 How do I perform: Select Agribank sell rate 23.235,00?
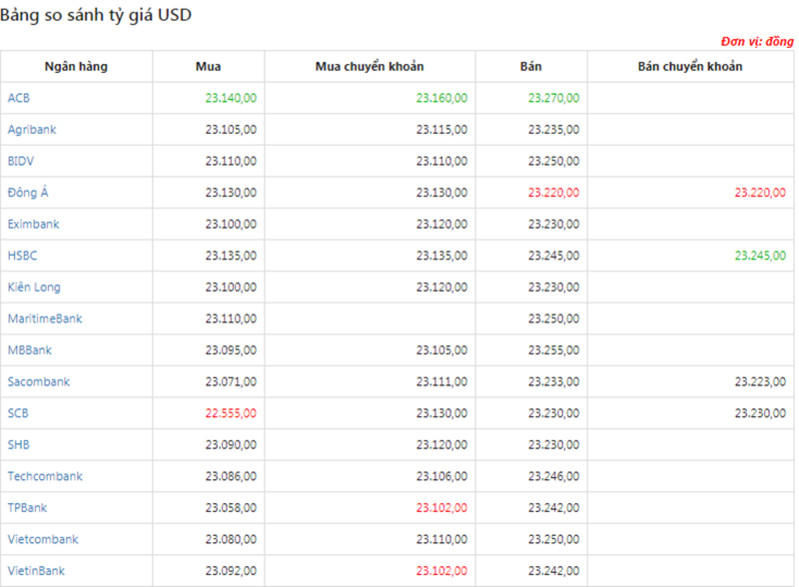click(x=554, y=129)
